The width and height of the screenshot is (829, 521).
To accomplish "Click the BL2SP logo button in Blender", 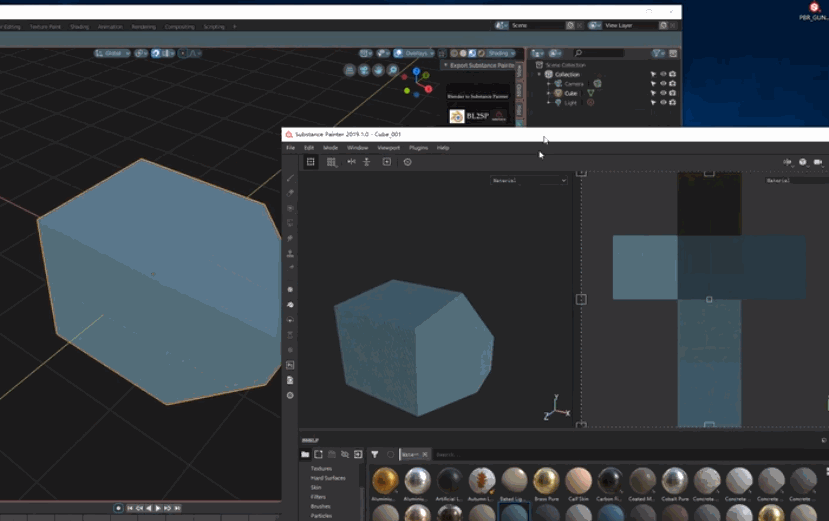I will (x=477, y=116).
